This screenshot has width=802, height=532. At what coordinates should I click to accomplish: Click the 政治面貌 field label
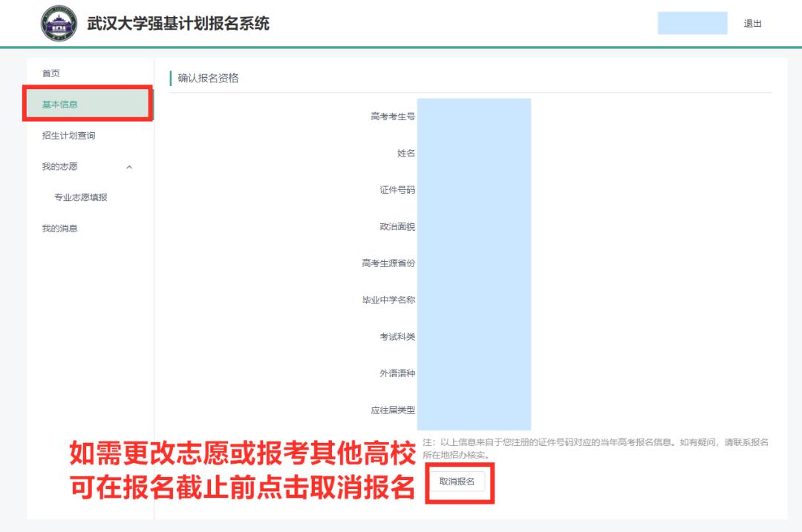397,227
